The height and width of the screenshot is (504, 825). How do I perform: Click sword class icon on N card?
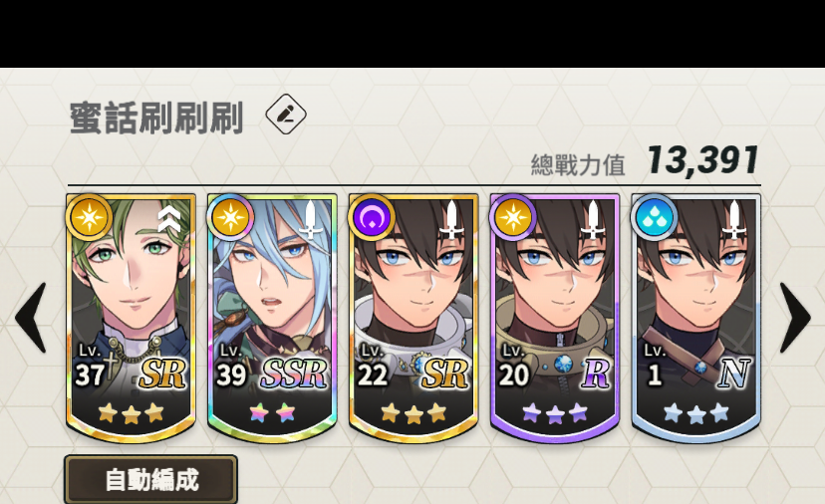click(x=734, y=219)
